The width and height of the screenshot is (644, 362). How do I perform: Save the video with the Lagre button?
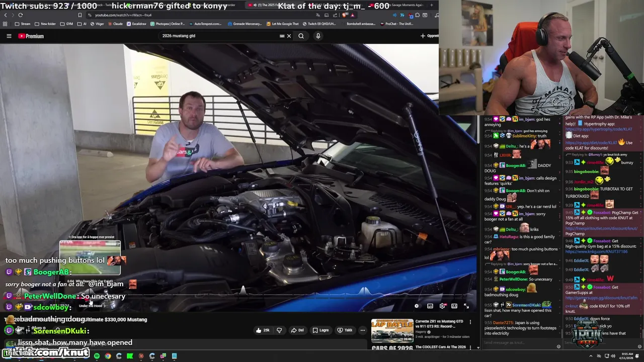pyautogui.click(x=320, y=330)
